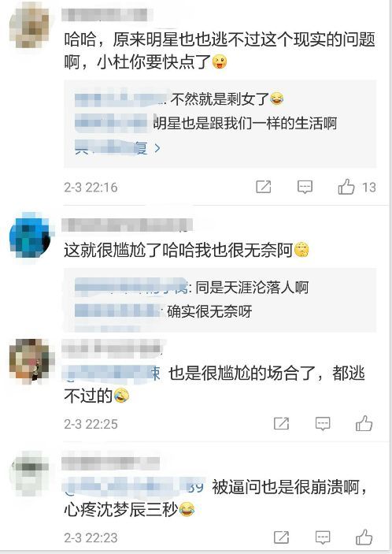Forward the comment posted at 2-3 22:25
The height and width of the screenshot is (554, 392).
click(x=281, y=423)
